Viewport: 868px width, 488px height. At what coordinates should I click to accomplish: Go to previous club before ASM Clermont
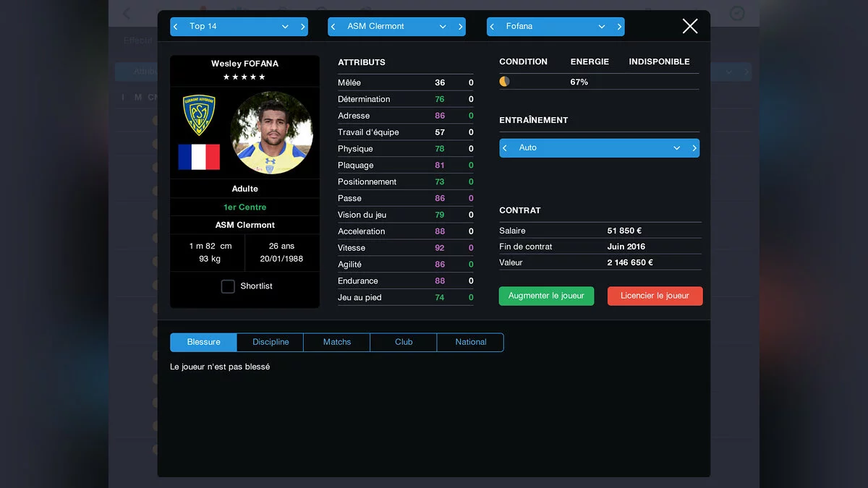click(333, 27)
